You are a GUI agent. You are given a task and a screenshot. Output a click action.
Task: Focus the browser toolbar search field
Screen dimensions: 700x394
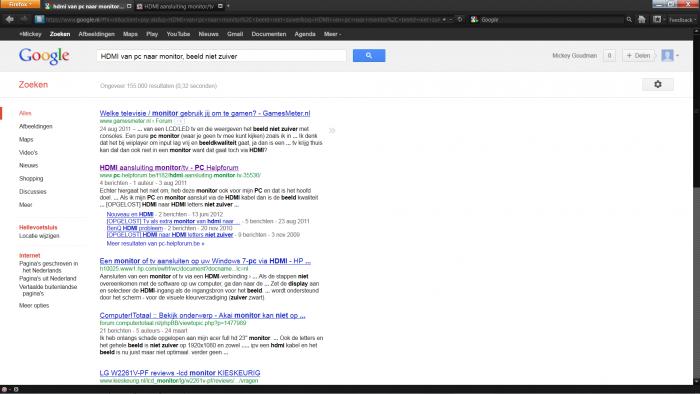point(552,20)
